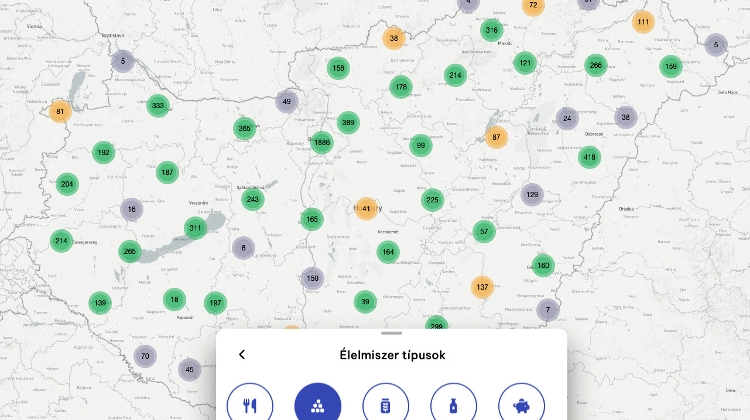750x420 pixels.
Task: Select the purple cluster marked 70
Action: (x=145, y=356)
